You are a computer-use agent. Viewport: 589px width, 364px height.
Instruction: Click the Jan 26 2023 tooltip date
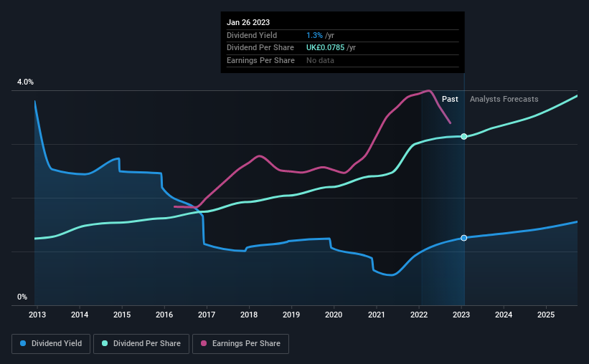248,22
